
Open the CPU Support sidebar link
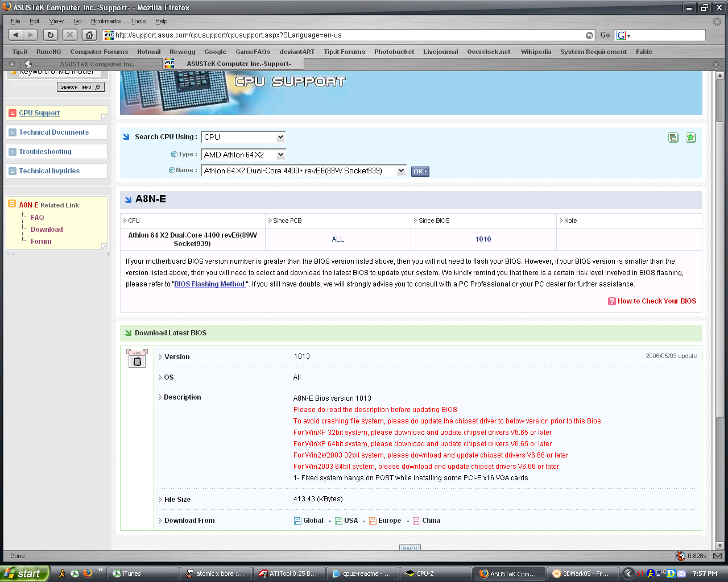pos(39,113)
